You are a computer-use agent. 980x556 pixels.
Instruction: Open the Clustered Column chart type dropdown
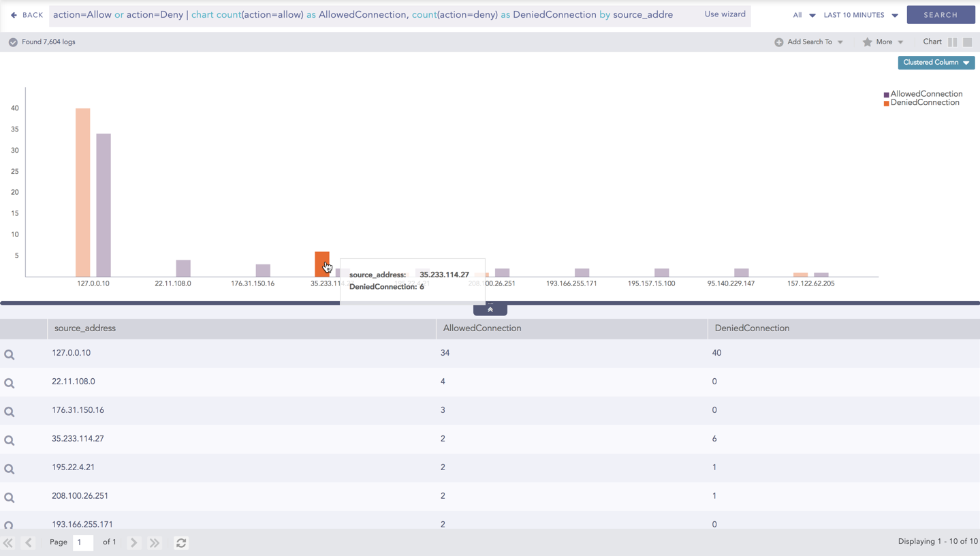(936, 63)
